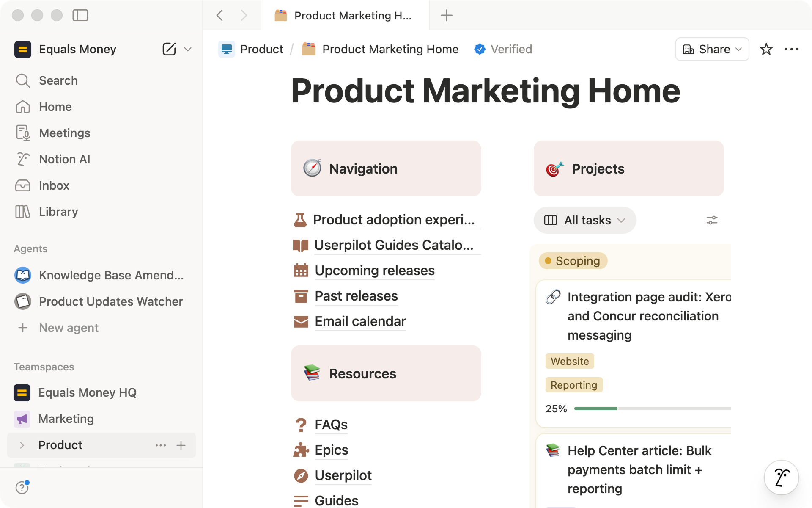Image resolution: width=812 pixels, height=508 pixels.
Task: Switch to the Product Marketing Home tab
Action: tap(345, 15)
